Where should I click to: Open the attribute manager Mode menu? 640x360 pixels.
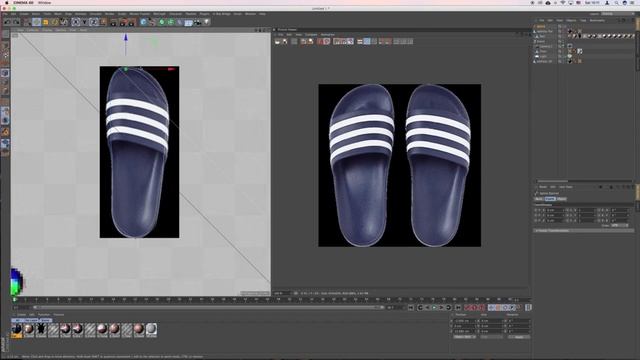[x=543, y=187]
